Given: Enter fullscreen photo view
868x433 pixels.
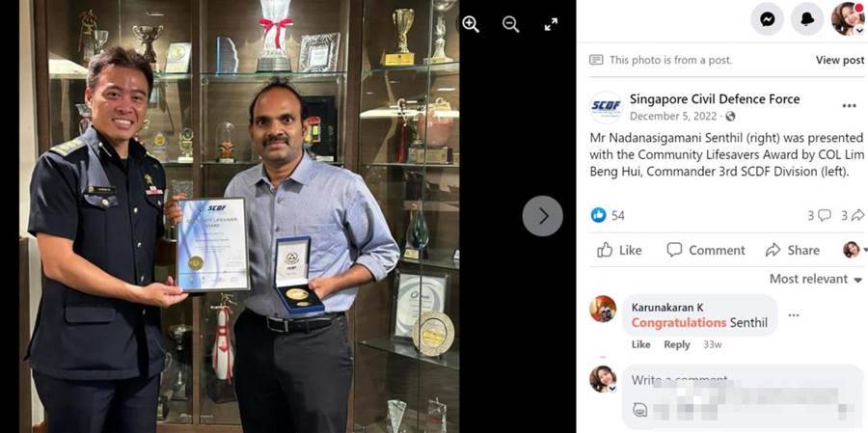Looking at the screenshot, I should (551, 24).
